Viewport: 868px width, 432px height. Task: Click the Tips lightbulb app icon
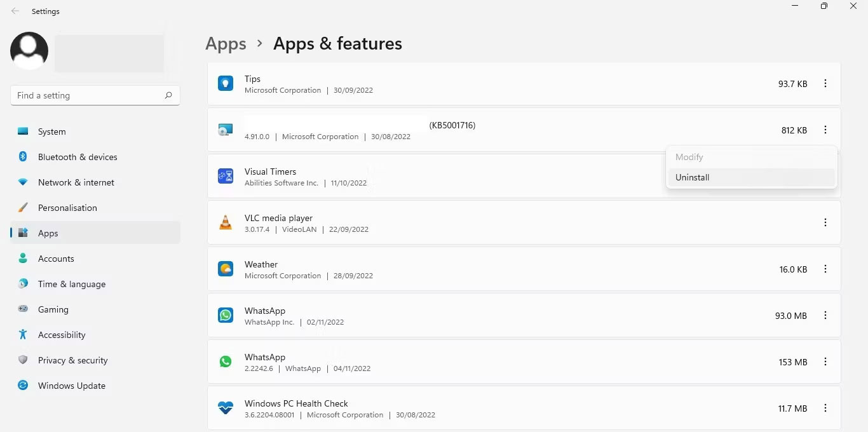226,83
